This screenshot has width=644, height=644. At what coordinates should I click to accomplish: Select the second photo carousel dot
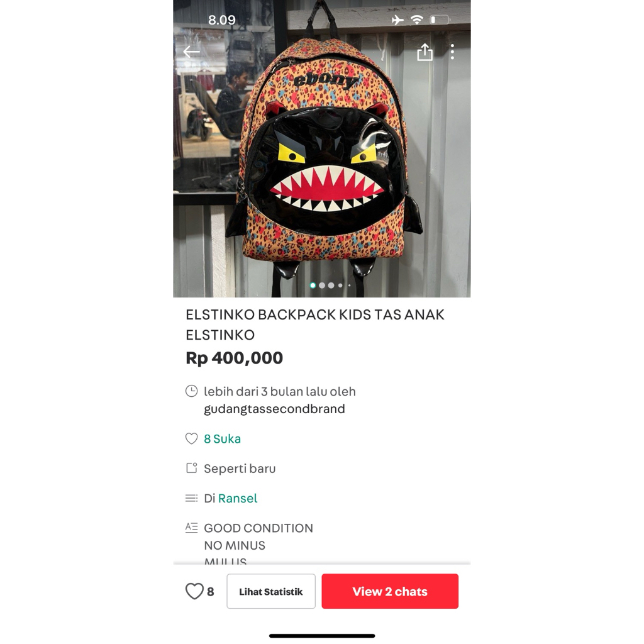point(322,285)
